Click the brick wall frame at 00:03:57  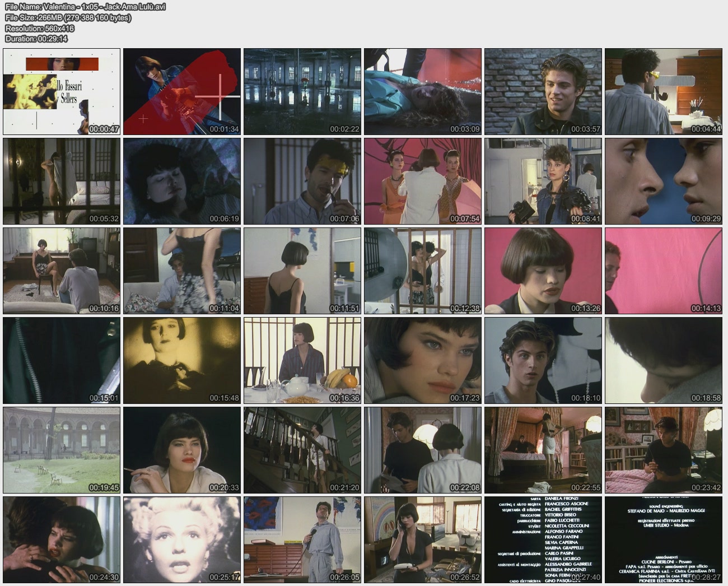coord(543,91)
